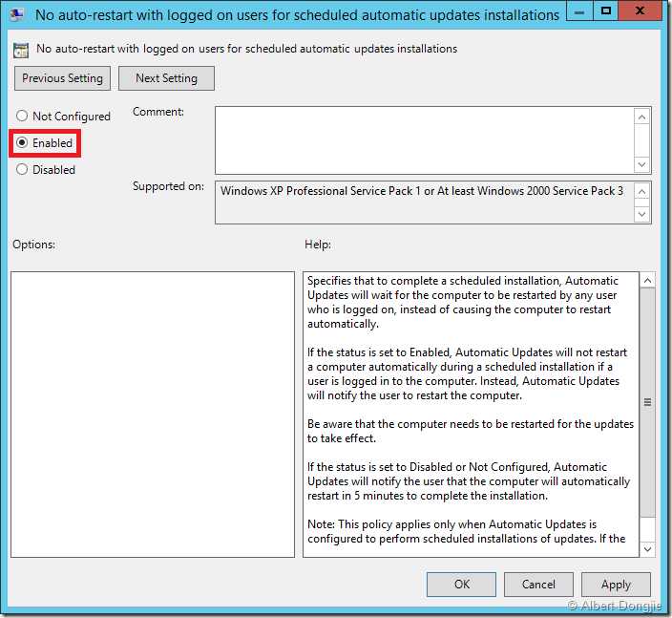
Task: Close the policy dialog window
Action: [640, 11]
